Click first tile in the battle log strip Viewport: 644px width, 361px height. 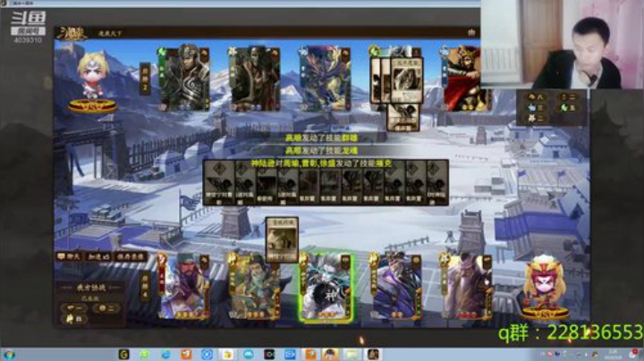pyautogui.click(x=219, y=183)
